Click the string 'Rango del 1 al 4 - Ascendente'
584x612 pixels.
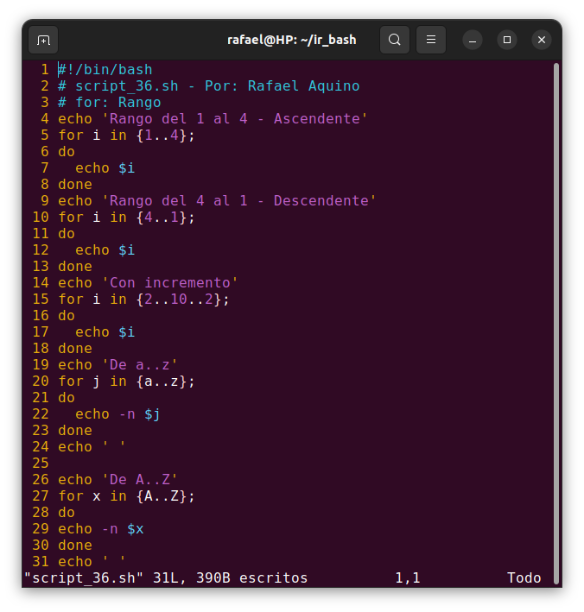pyautogui.click(x=234, y=119)
